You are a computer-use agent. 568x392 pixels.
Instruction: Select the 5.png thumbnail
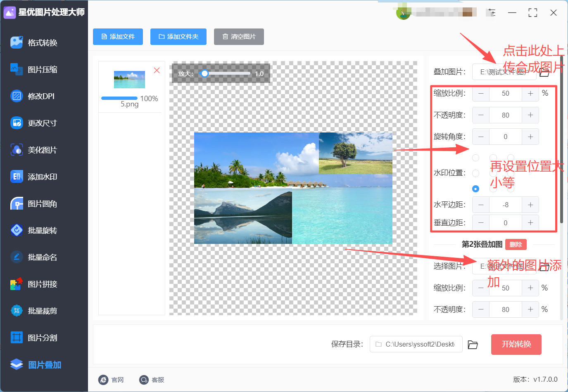(x=130, y=80)
